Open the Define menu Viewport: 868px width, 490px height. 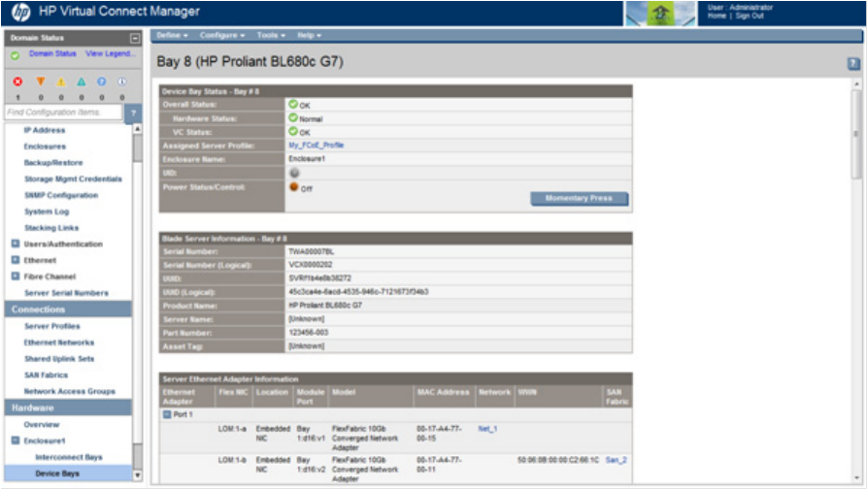[x=172, y=35]
